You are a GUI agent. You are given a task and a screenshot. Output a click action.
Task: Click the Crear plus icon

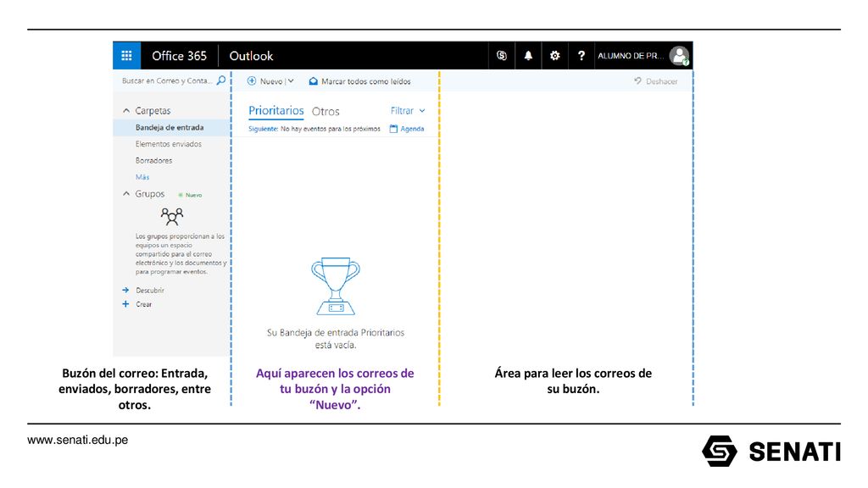[x=125, y=304]
